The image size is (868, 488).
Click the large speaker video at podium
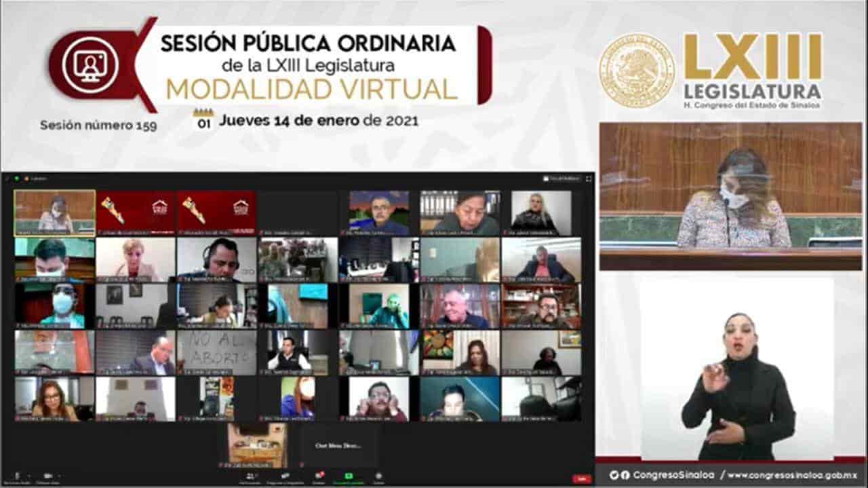(730, 197)
